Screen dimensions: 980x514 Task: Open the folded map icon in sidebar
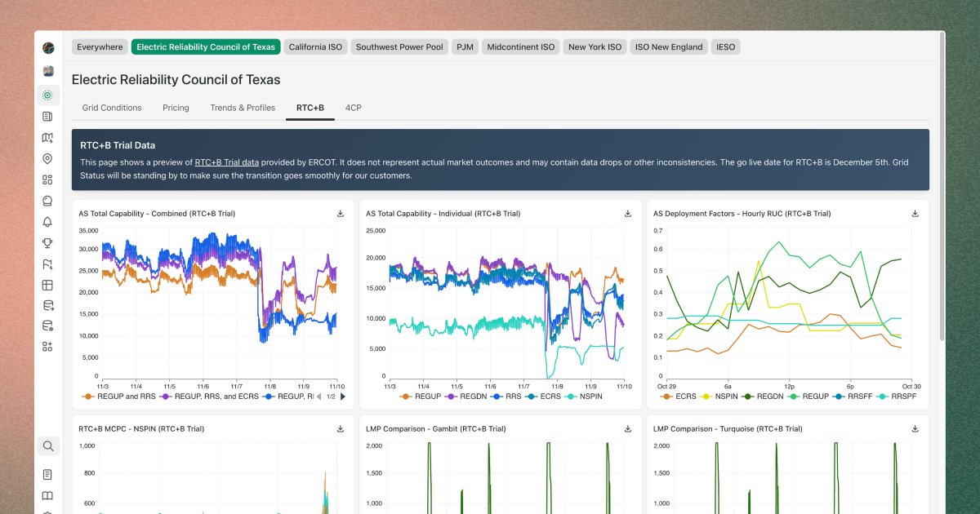coord(47,138)
